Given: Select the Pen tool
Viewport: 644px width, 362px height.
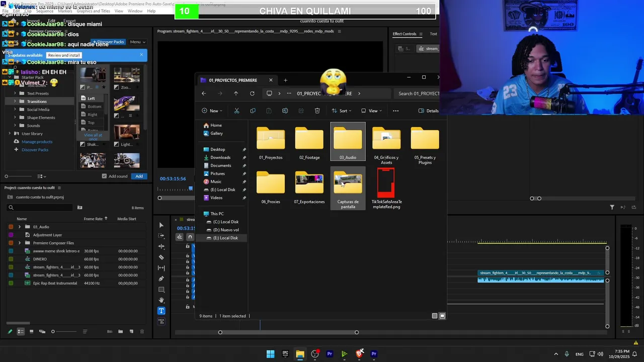Looking at the screenshot, I should click(x=161, y=279).
